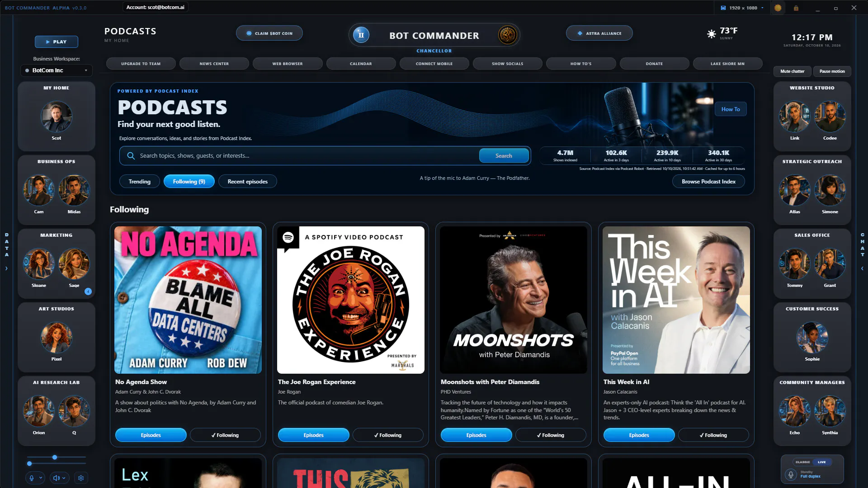Select the Midas bot avatar
The height and width of the screenshot is (488, 868).
[x=74, y=190]
